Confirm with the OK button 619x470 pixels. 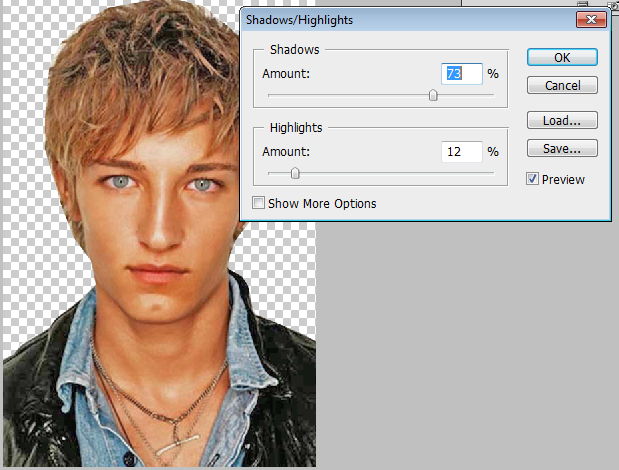[562, 58]
